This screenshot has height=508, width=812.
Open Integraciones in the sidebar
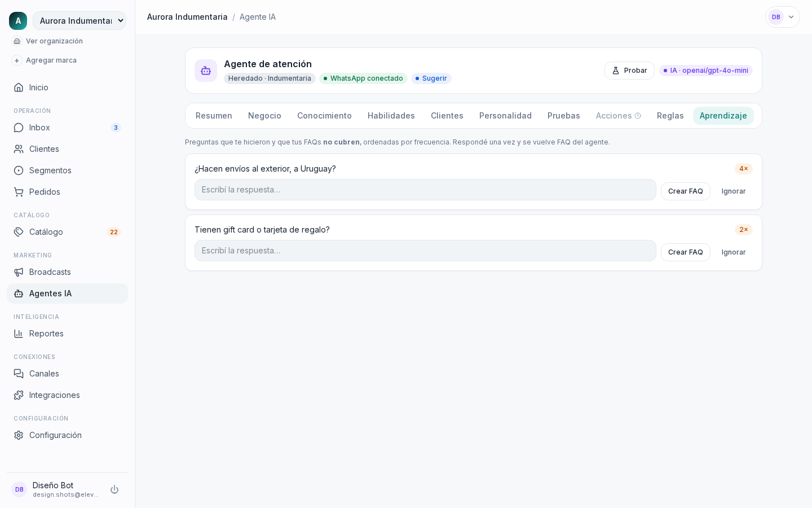(x=67, y=395)
